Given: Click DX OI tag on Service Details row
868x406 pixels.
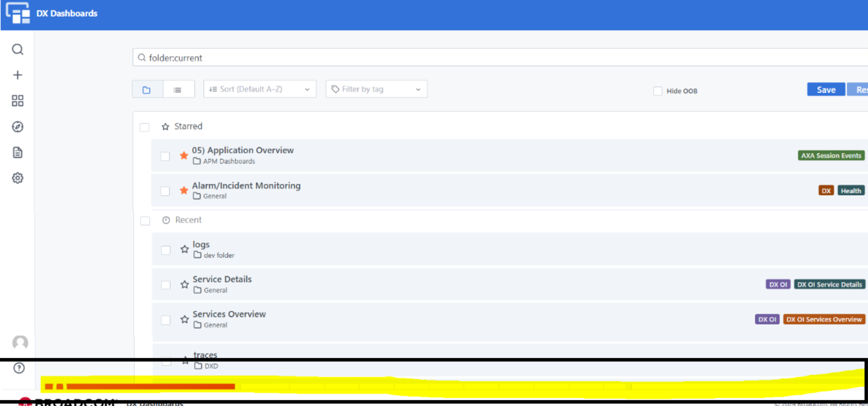Looking at the screenshot, I should click(x=778, y=284).
